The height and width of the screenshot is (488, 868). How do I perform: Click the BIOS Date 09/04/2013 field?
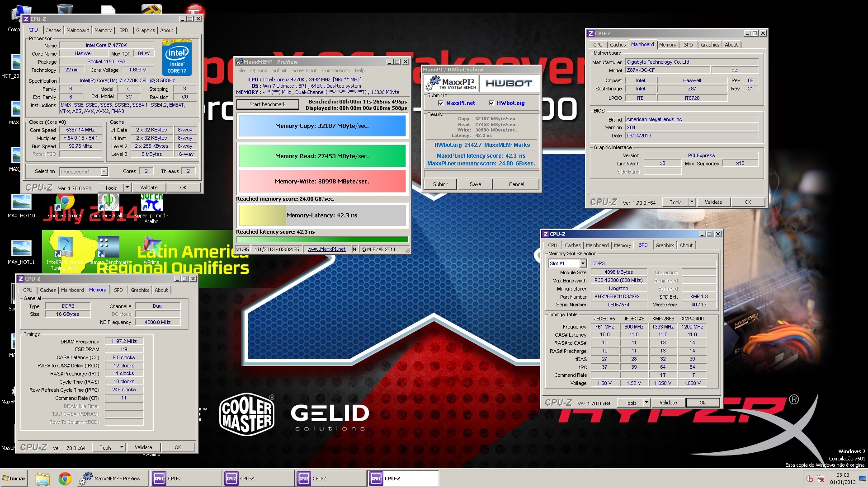click(692, 136)
